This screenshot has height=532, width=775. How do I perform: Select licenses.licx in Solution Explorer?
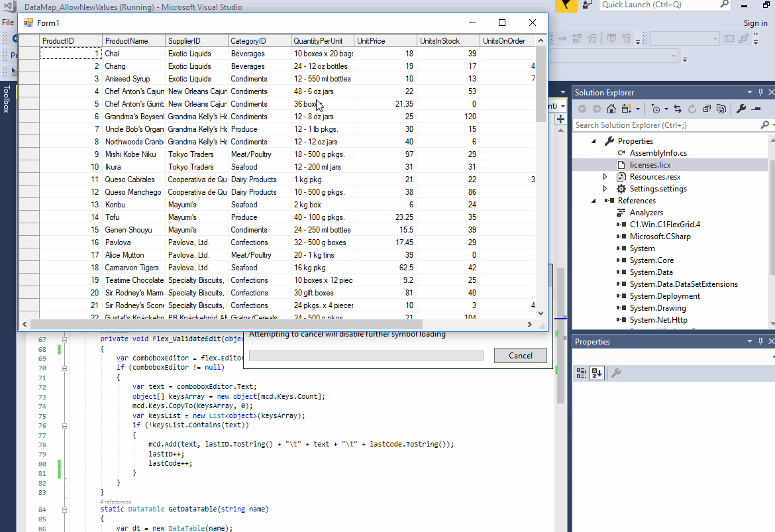coord(650,165)
